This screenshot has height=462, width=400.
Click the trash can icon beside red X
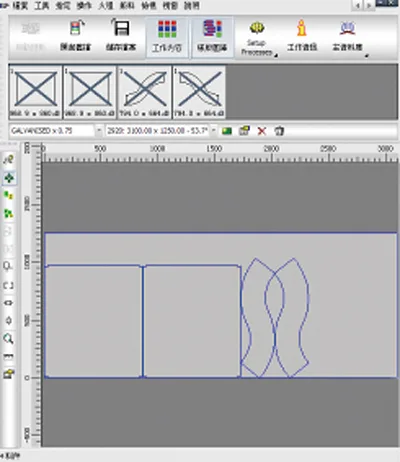coord(279,131)
